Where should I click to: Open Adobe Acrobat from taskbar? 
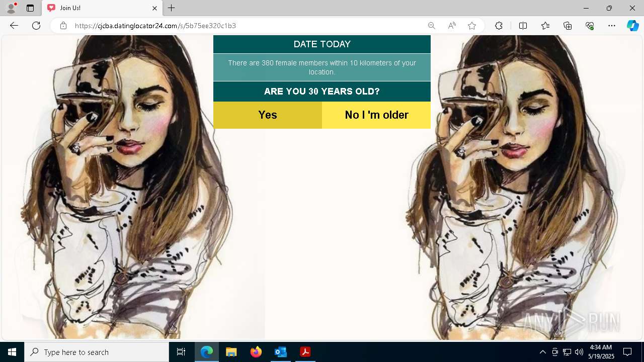tap(305, 352)
